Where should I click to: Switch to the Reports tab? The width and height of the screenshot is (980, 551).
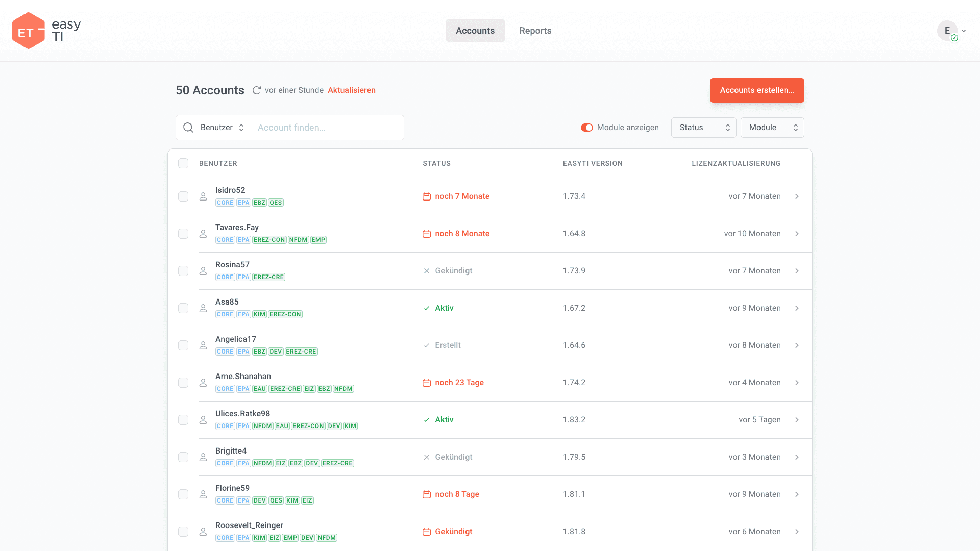pyautogui.click(x=535, y=31)
